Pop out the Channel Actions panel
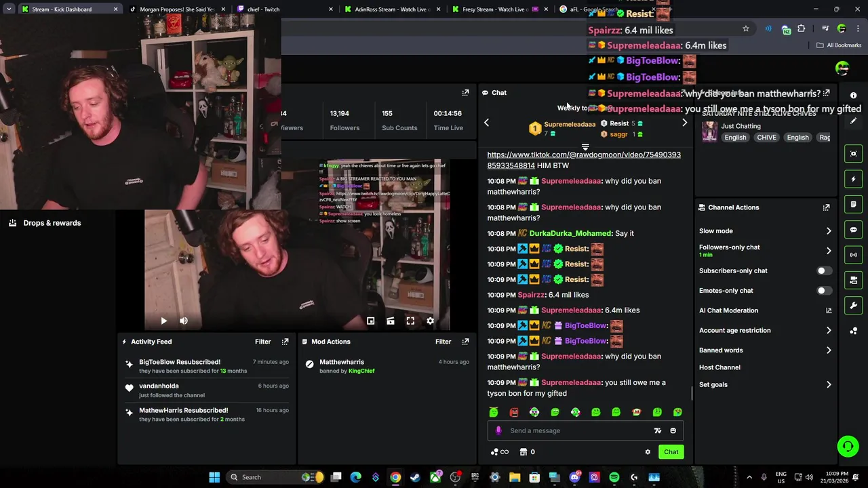Image resolution: width=868 pixels, height=488 pixels. (826, 207)
